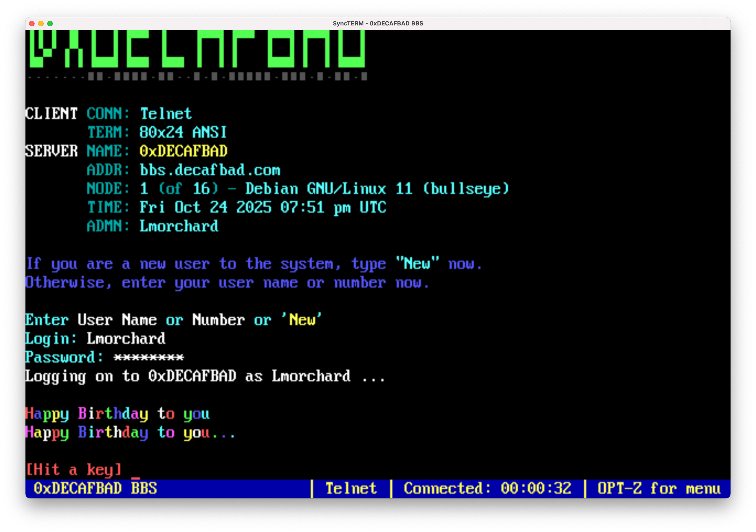Click the 0xDECAFBAD ASCII art logo
The width and height of the screenshot is (756, 532).
198,49
